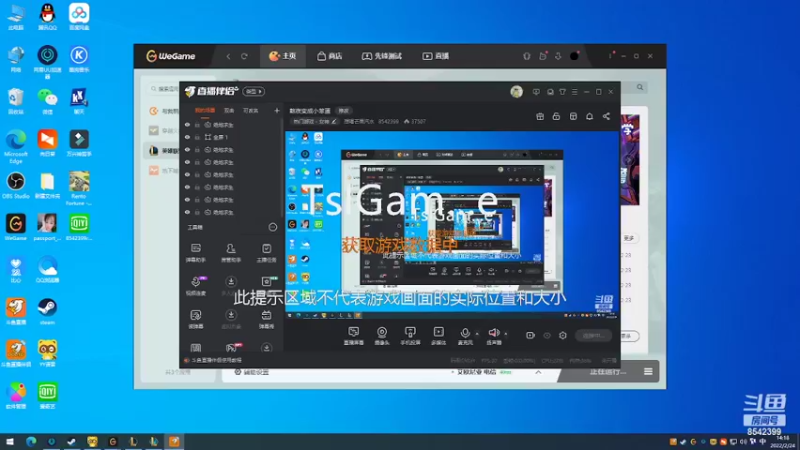The image size is (800, 450).
Task: Open WeGame 直播 tab
Action: tap(435, 56)
